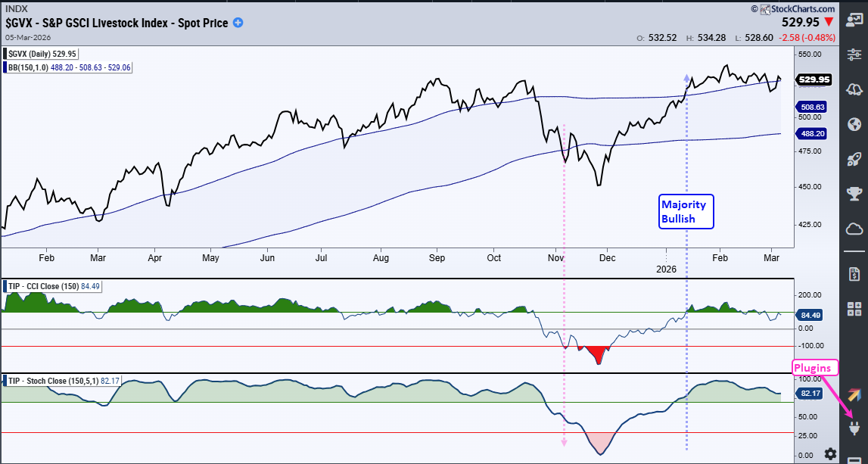Image resolution: width=868 pixels, height=464 pixels.
Task: Open chart settings gear icon
Action: [x=830, y=453]
